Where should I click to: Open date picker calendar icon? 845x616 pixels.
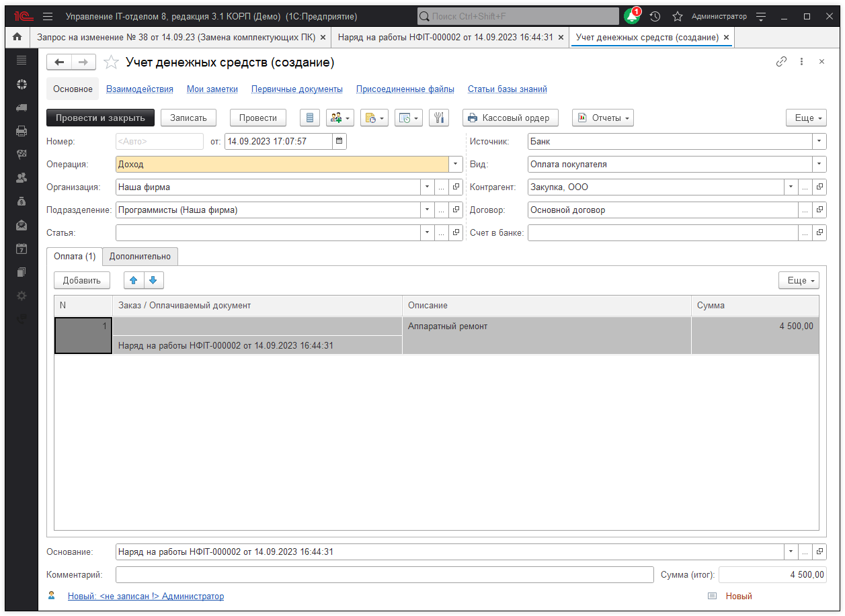click(x=339, y=141)
